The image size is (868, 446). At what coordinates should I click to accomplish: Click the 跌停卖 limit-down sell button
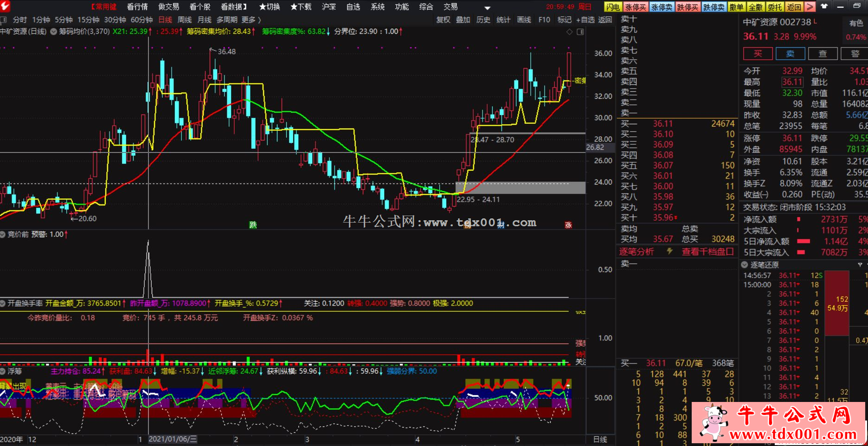(x=713, y=6)
